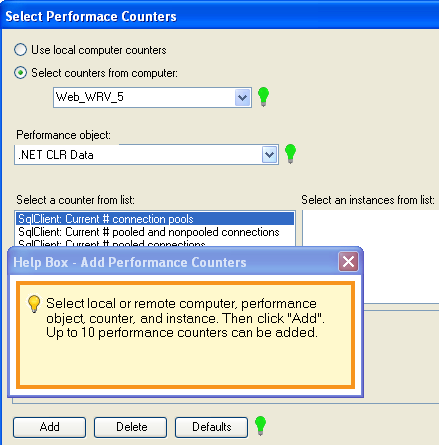Viewport: 439px width, 445px height.
Task: Click inside the Web_WRV_5 combo box text
Action: 144,97
